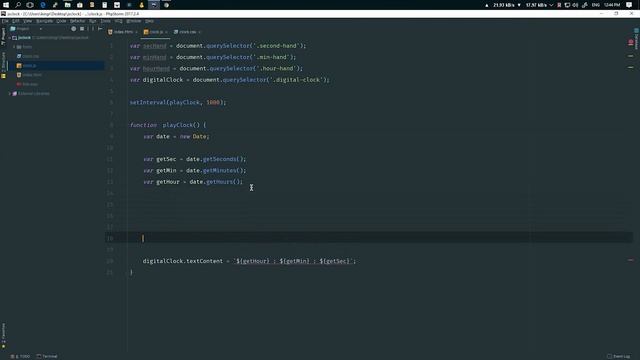The image size is (640, 360).
Task: Click the scroll-from-source target icon
Action: [73, 29]
